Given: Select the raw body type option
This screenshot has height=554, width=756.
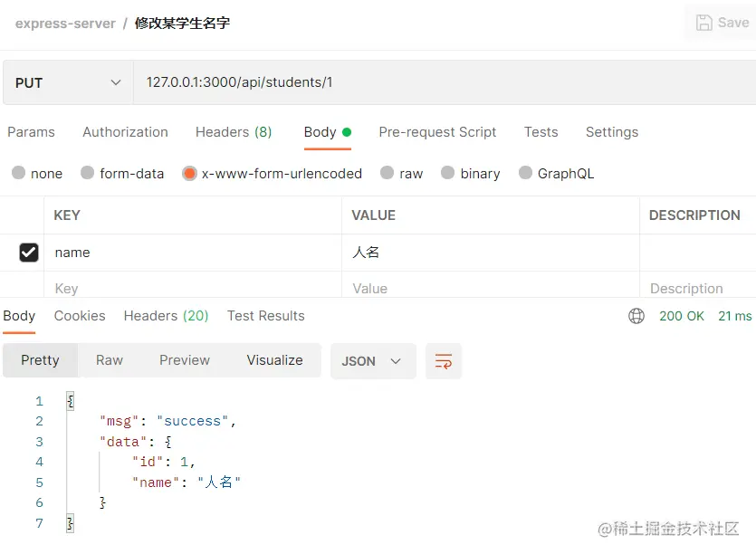Looking at the screenshot, I should tap(388, 173).
